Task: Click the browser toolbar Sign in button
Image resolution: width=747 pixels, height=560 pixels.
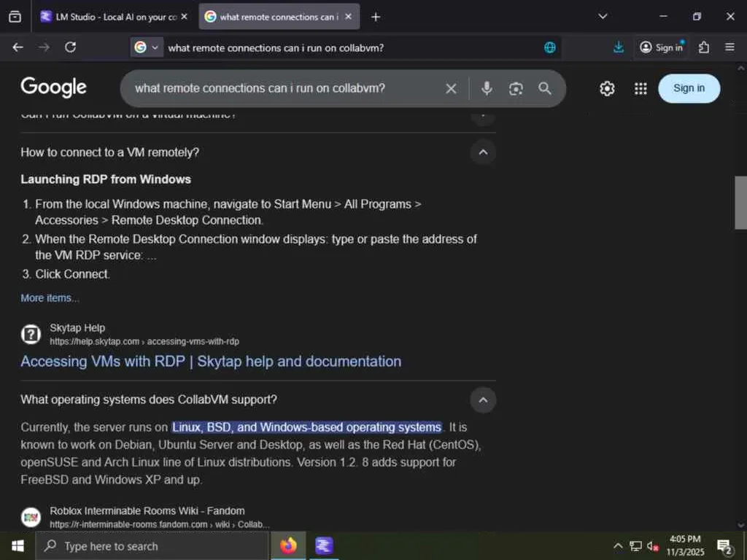Action: (662, 47)
